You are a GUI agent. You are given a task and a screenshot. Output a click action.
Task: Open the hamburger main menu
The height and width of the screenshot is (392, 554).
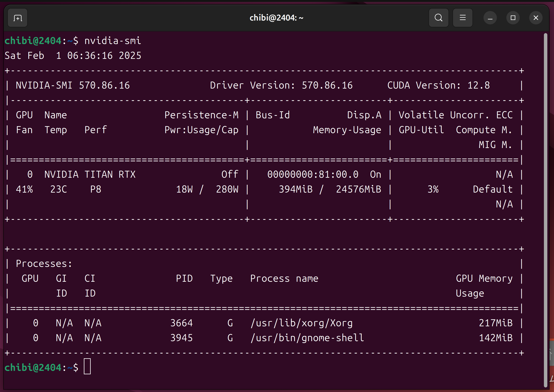463,18
